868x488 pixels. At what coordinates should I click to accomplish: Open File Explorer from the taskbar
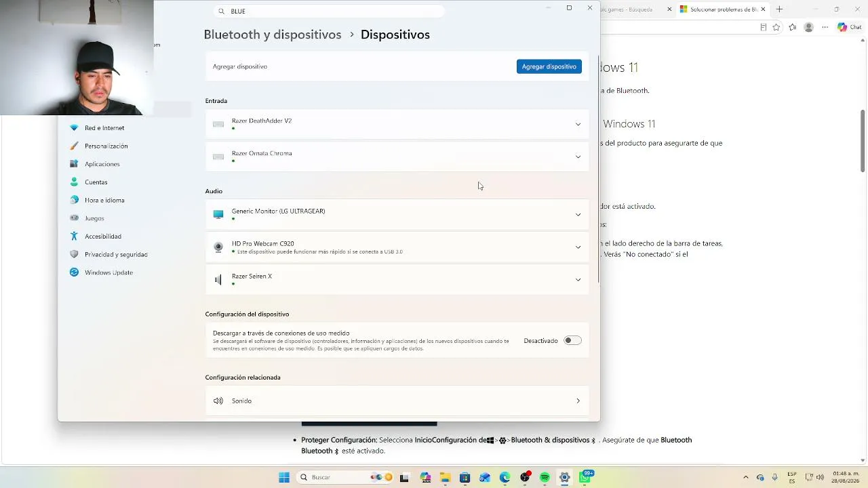[445, 477]
